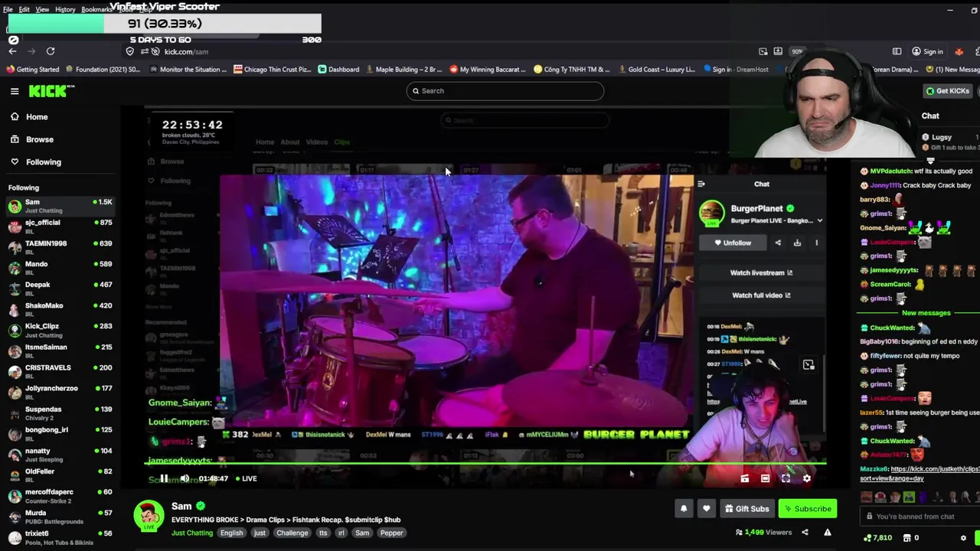The height and width of the screenshot is (551, 980).
Task: Click the Get KICKs button
Action: click(948, 91)
